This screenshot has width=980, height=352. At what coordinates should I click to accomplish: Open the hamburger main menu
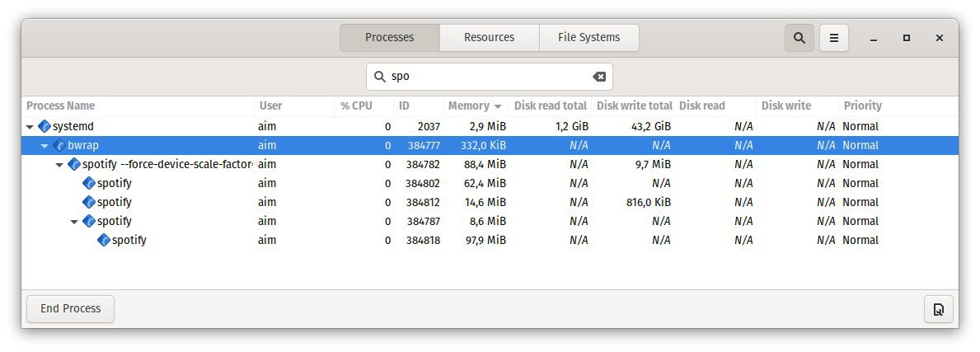[x=834, y=38]
